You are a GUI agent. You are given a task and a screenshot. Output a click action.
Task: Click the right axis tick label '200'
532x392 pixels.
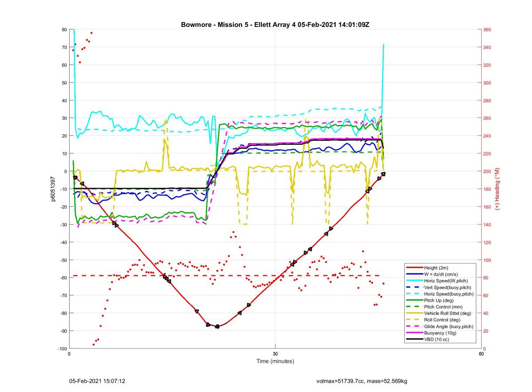487,171
